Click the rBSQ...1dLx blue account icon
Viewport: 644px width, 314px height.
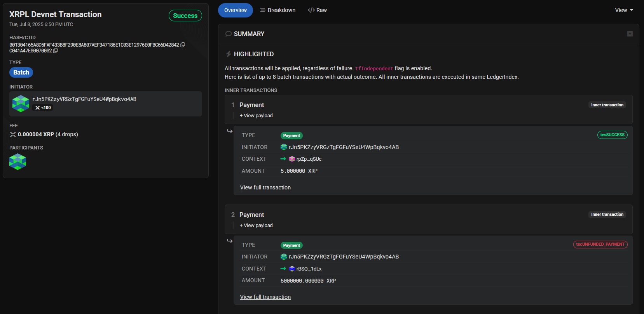coord(292,269)
